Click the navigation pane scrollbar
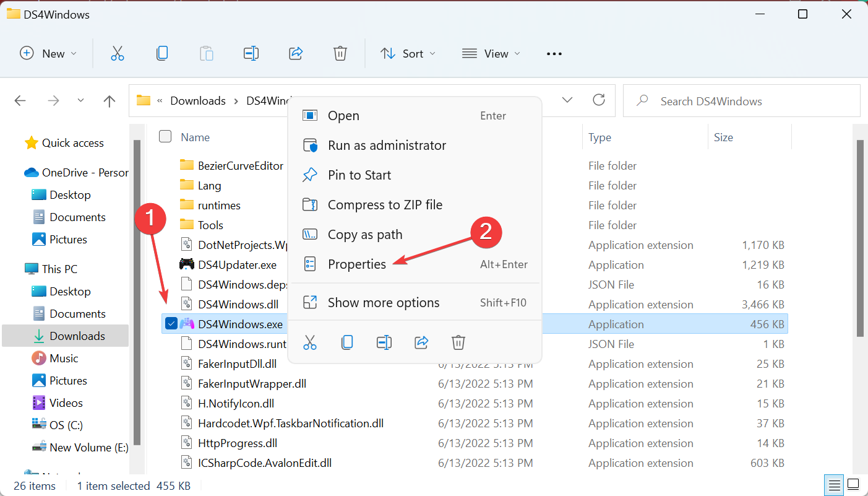 (x=137, y=291)
